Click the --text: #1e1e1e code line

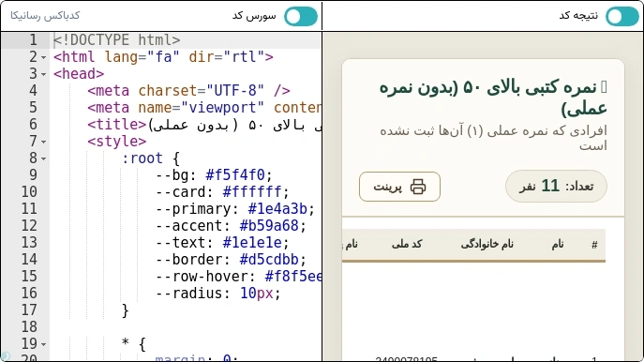[222, 243]
